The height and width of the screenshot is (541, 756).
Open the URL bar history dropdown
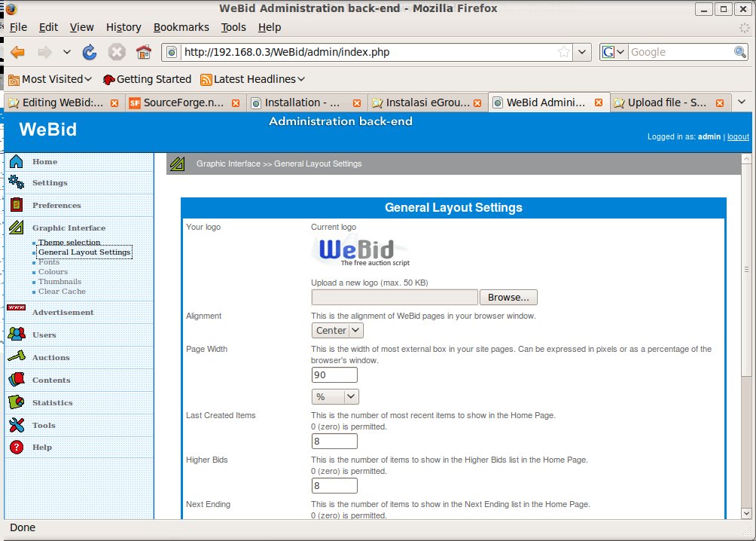582,52
